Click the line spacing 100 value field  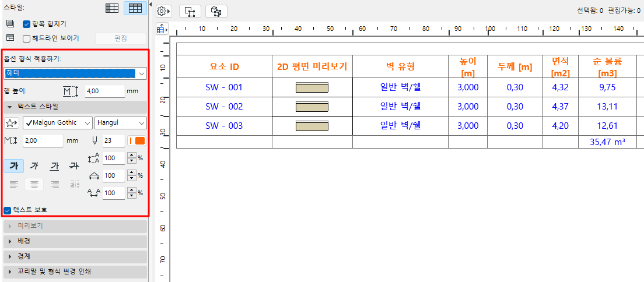pyautogui.click(x=114, y=158)
